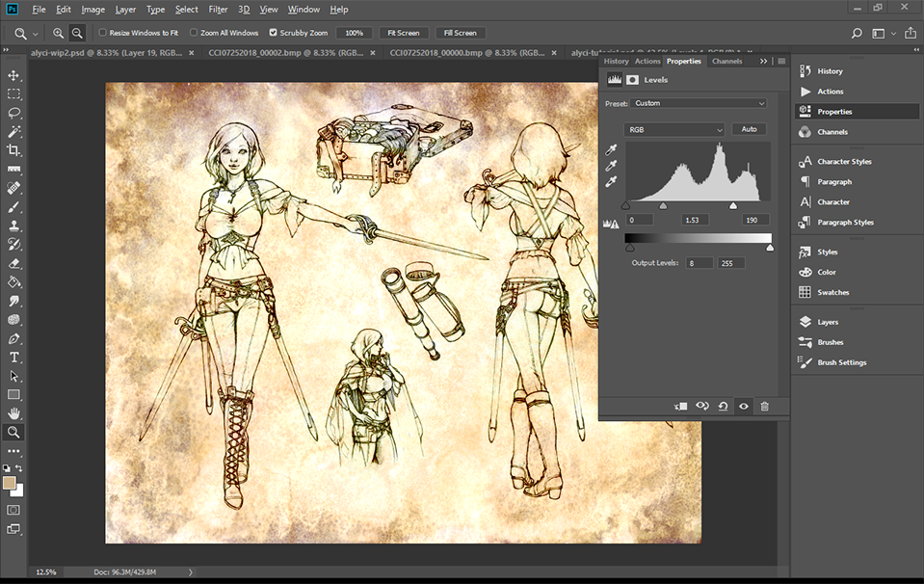
Task: Select the Horizontal Type tool
Action: (x=13, y=358)
